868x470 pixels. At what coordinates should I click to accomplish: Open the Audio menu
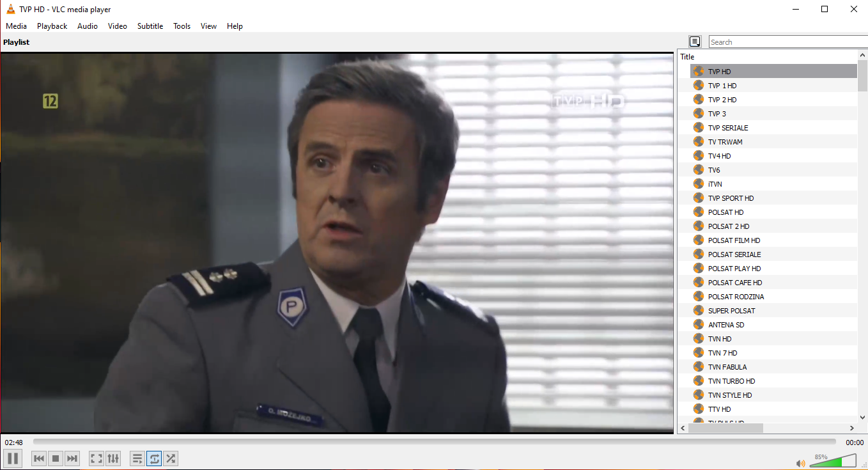tap(88, 26)
